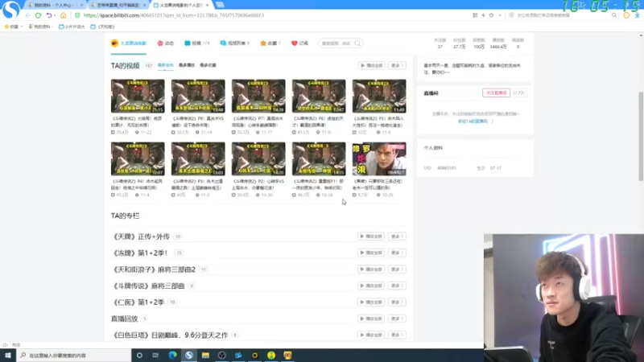Open the 《天和街》 bookmark

[103, 27]
